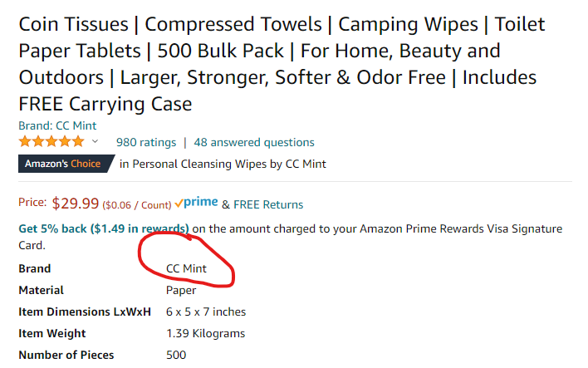This screenshot has height=368, width=588.
Task: Click the product title heading
Action: [x=282, y=64]
